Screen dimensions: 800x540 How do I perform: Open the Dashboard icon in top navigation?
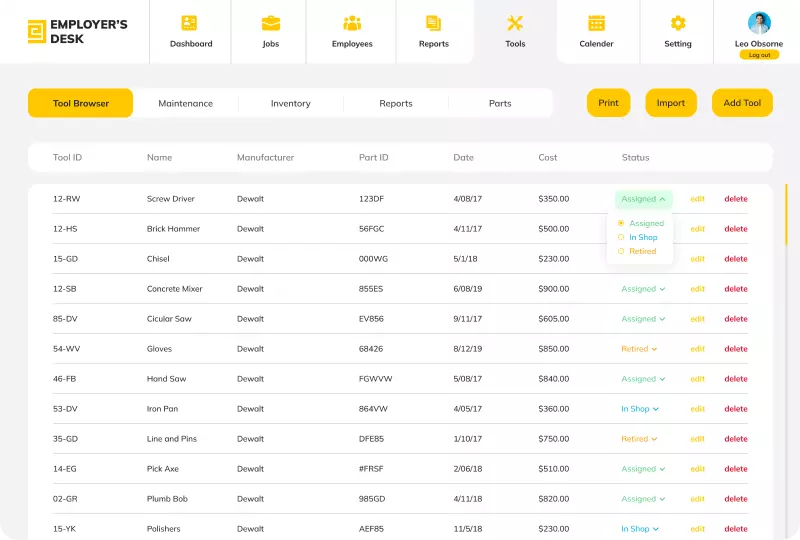point(190,23)
